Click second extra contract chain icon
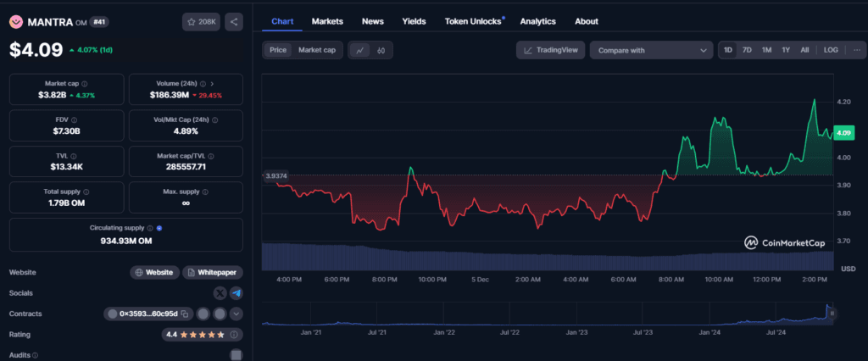The height and width of the screenshot is (361, 868). click(220, 314)
